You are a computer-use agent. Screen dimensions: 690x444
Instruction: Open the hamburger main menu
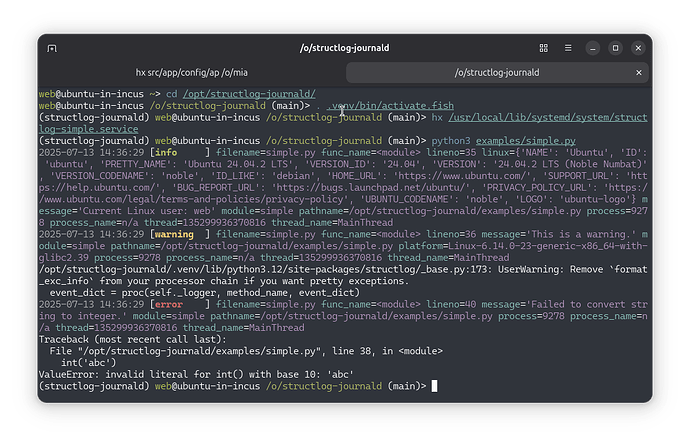tap(568, 48)
